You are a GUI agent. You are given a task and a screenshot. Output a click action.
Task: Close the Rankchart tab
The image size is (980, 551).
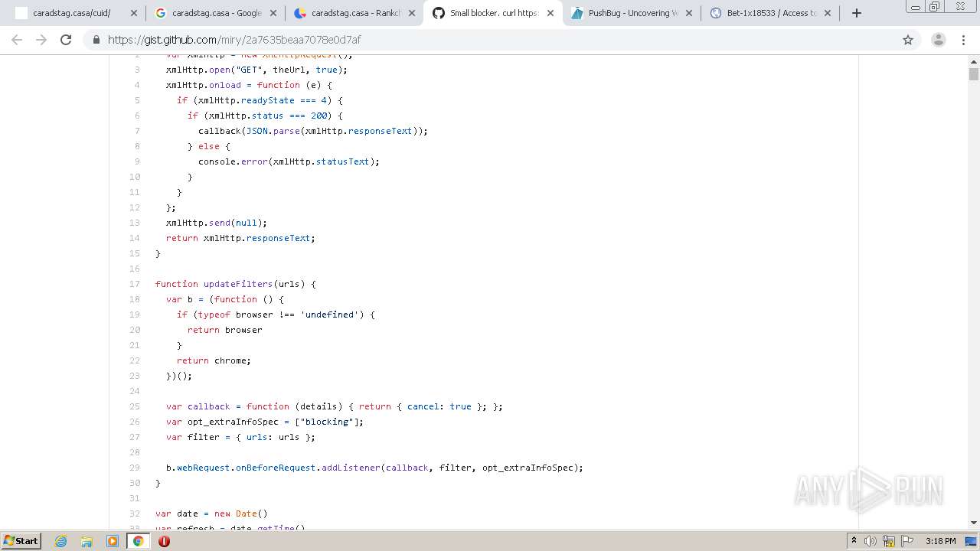(x=412, y=13)
